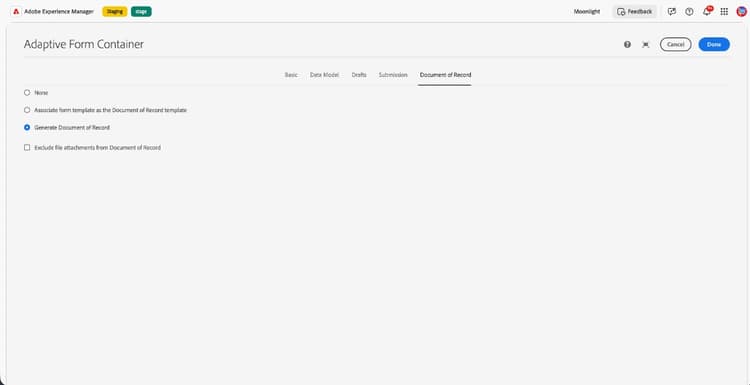Image resolution: width=750 pixels, height=385 pixels.
Task: Switch to the Data Model tab
Action: click(x=324, y=75)
